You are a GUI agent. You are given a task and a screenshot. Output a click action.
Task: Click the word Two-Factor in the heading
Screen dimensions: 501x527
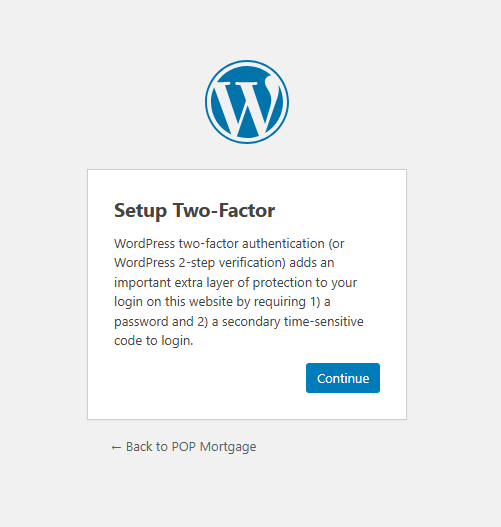224,210
